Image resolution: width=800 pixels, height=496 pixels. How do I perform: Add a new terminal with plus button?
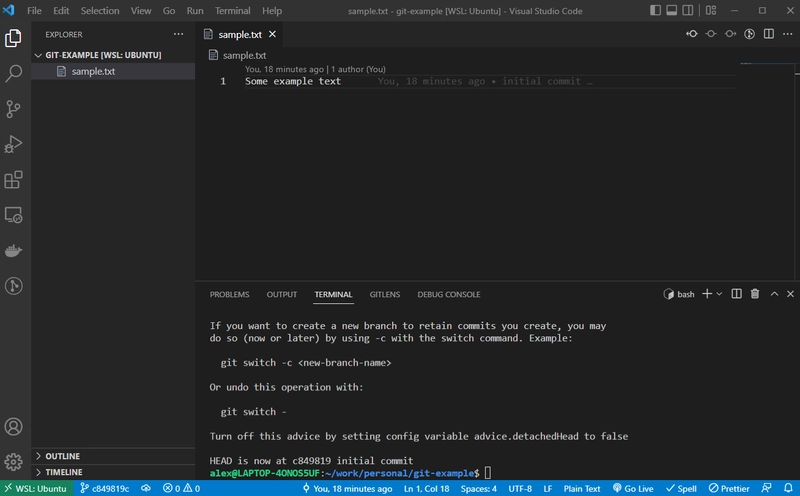[707, 293]
